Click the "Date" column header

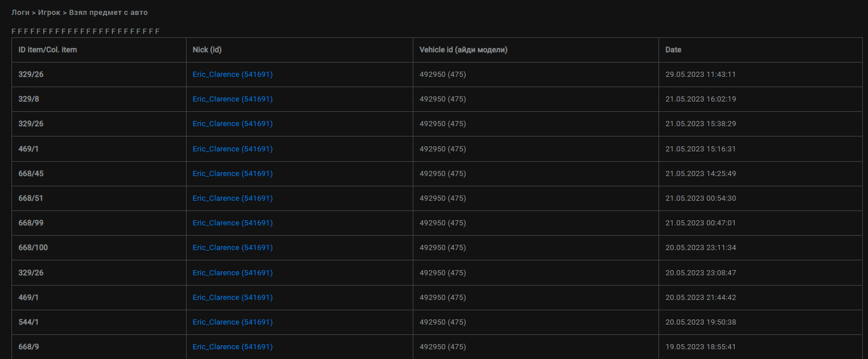point(673,50)
